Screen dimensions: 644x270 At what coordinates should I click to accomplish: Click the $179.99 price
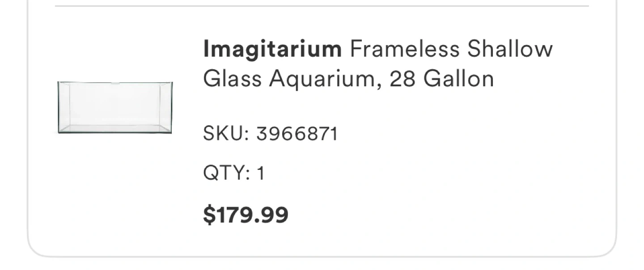[x=246, y=215]
